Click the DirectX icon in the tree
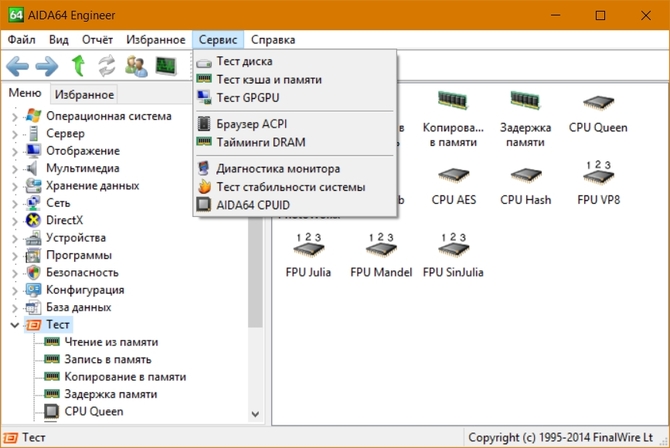The width and height of the screenshot is (670, 448). (33, 220)
